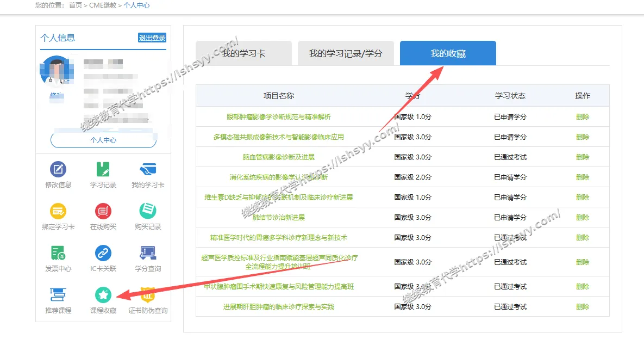Open course 精准医学时代的胃癌多学科诊疗

278,238
